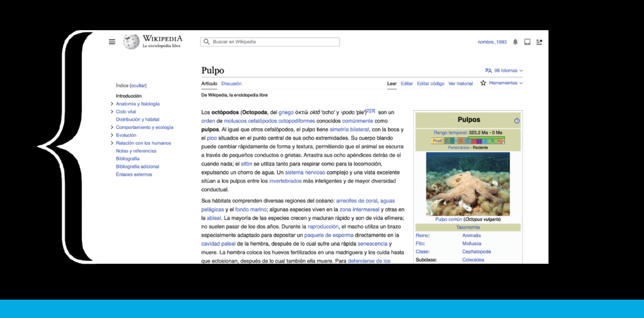Open the Pensilvánico link in infobox
The width and height of the screenshot is (644, 318).
[x=458, y=147]
